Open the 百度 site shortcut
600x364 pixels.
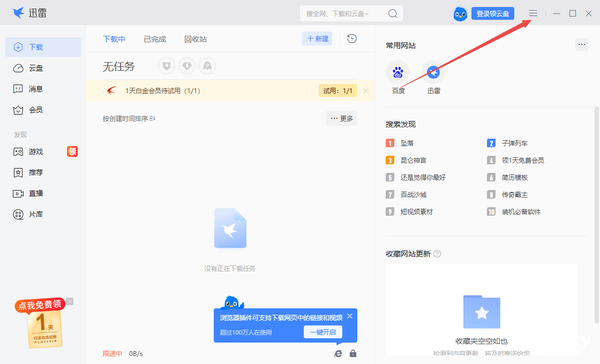pos(398,77)
